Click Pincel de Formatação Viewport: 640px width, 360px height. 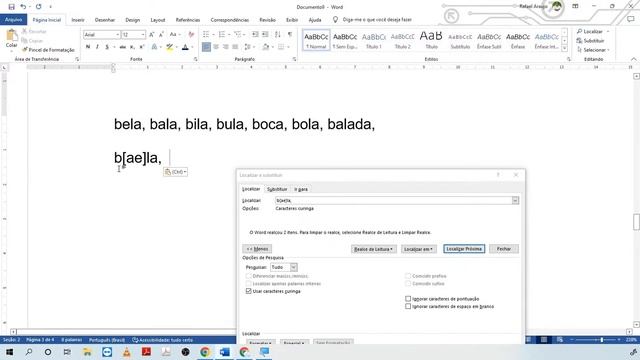pos(48,50)
